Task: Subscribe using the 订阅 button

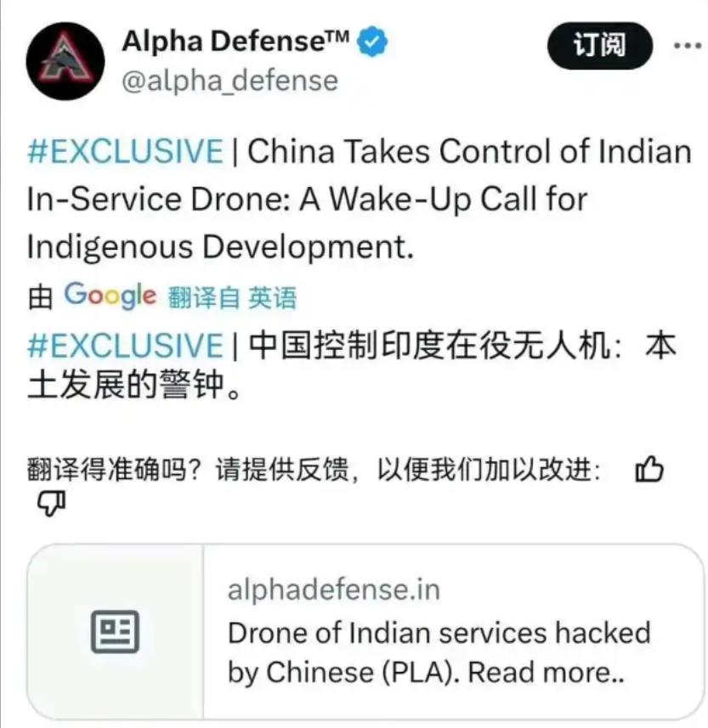Action: tap(600, 46)
